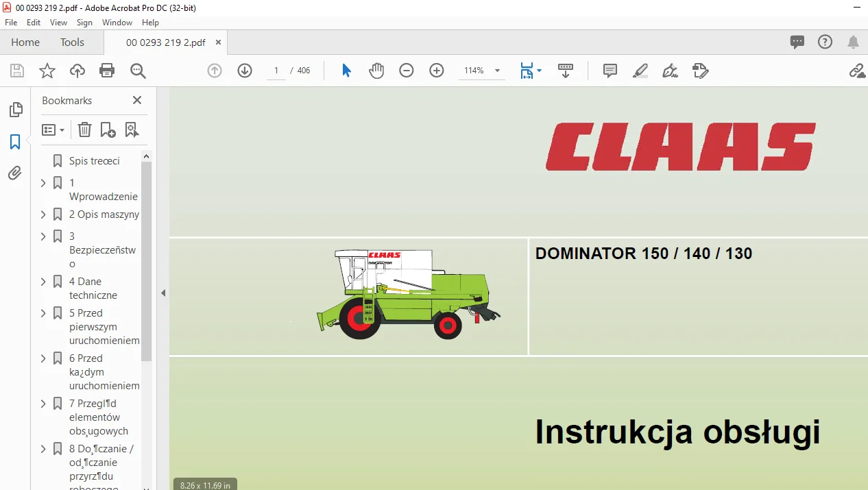
Task: Click the bookmarks panel scrollbar
Action: coord(146,261)
